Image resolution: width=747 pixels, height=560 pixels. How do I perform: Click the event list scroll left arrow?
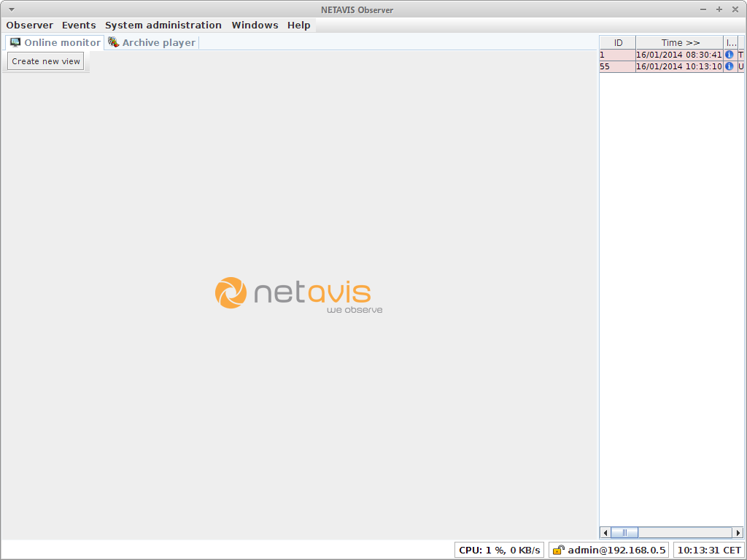605,532
